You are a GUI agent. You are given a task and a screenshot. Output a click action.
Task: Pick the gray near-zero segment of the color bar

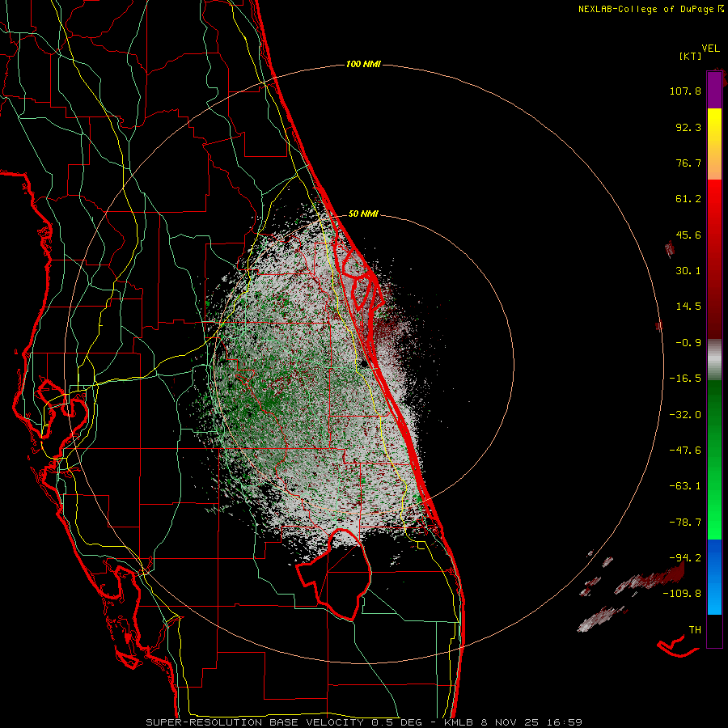pyautogui.click(x=714, y=359)
